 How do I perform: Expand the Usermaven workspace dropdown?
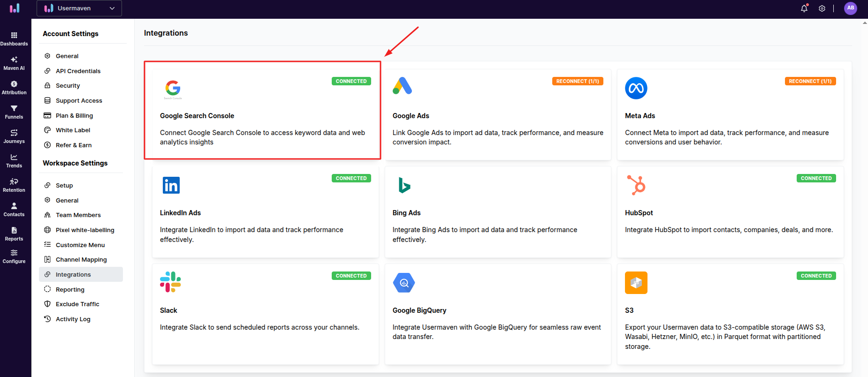coord(79,8)
